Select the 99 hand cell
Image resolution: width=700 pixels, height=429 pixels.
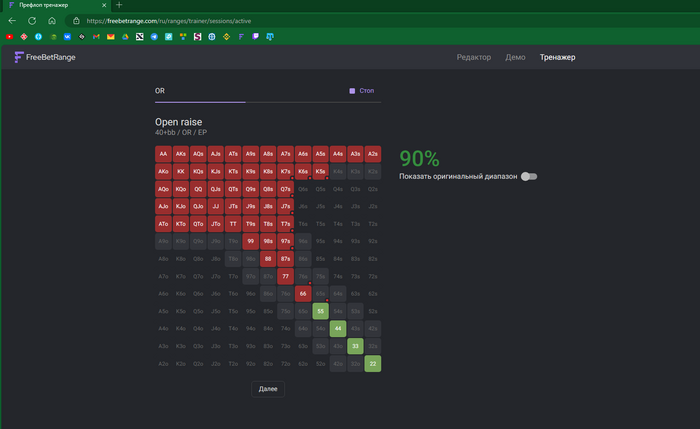point(250,241)
